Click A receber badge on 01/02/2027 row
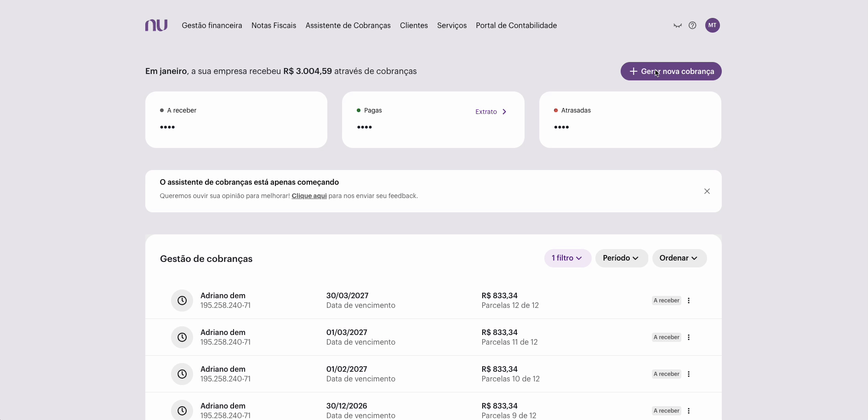The width and height of the screenshot is (868, 420). point(667,374)
